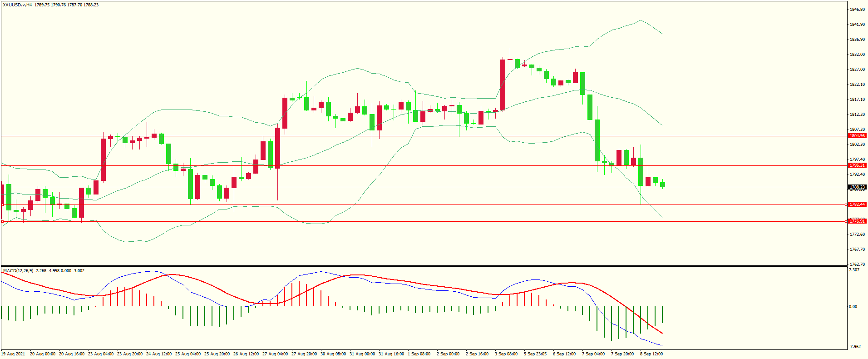
Task: Click the 3 Sep 08:00 time label
Action: (x=506, y=354)
